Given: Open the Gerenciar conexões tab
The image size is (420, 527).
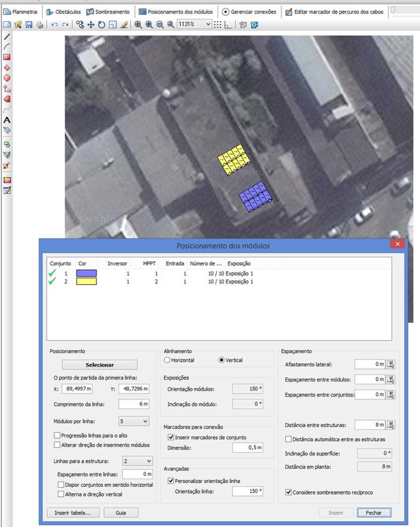Looking at the screenshot, I should pos(249,12).
